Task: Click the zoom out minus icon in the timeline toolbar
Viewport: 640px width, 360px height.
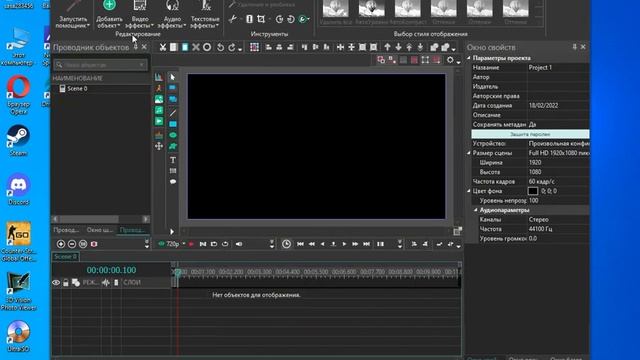Action: coord(72,244)
